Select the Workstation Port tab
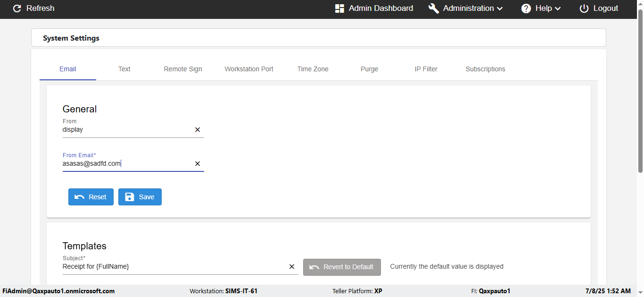 [x=249, y=69]
